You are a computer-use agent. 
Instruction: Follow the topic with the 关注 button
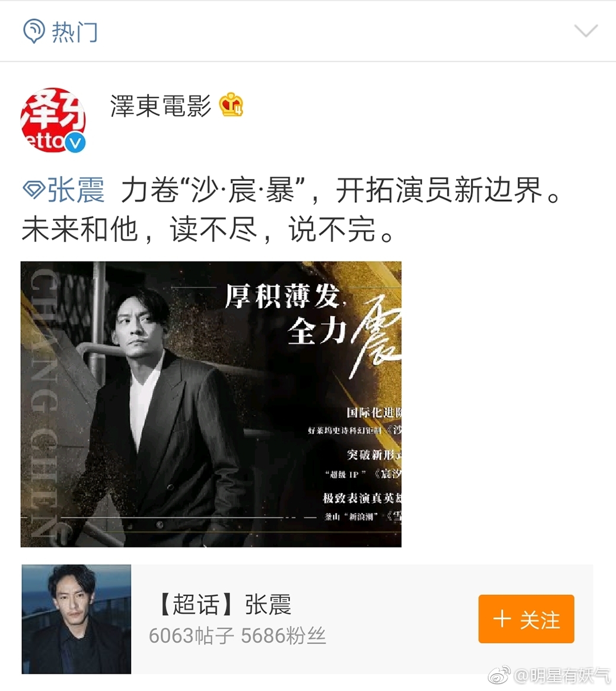[526, 619]
